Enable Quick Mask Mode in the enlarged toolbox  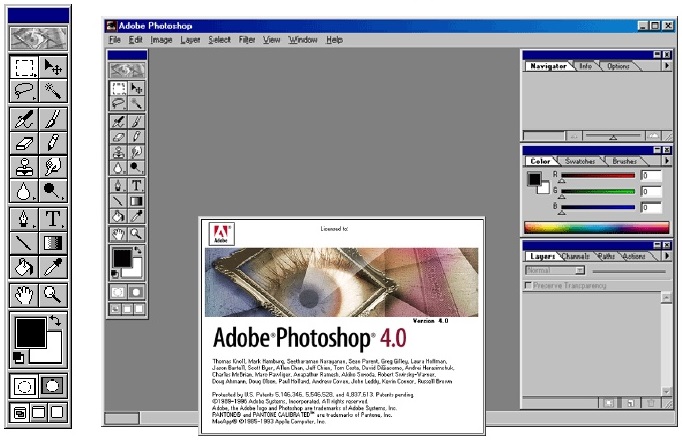click(x=53, y=386)
